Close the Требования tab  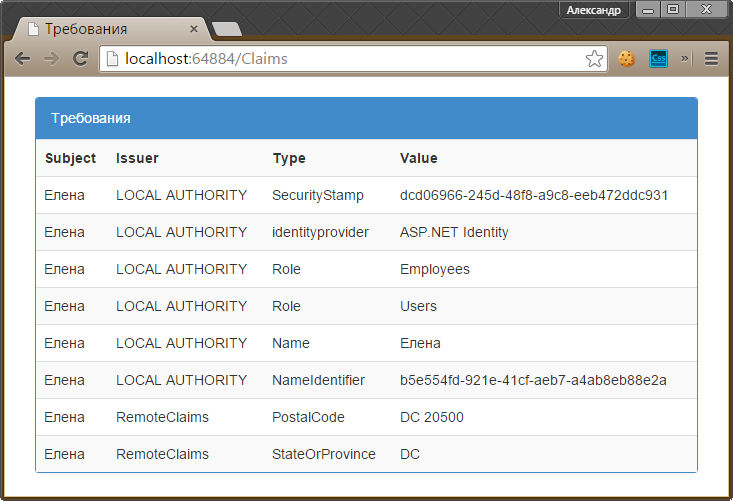coord(194,29)
